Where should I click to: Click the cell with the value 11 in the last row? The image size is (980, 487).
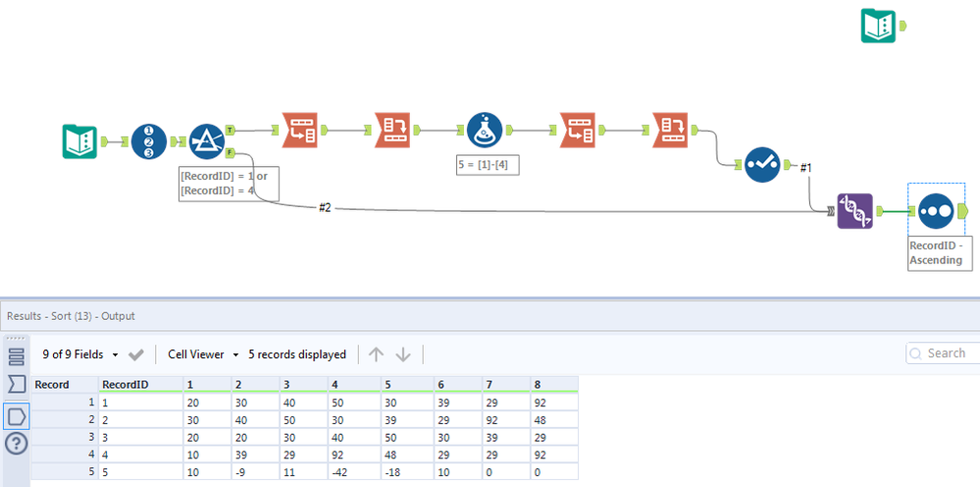[x=305, y=471]
